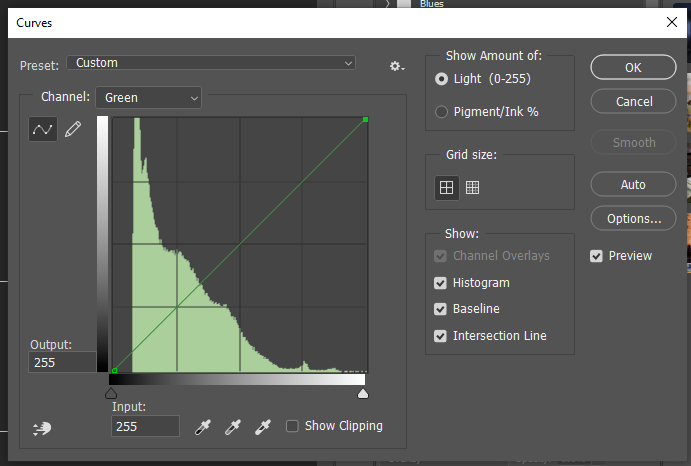Pick the gray point eyedropper
The image size is (691, 466).
pyautogui.click(x=233, y=427)
